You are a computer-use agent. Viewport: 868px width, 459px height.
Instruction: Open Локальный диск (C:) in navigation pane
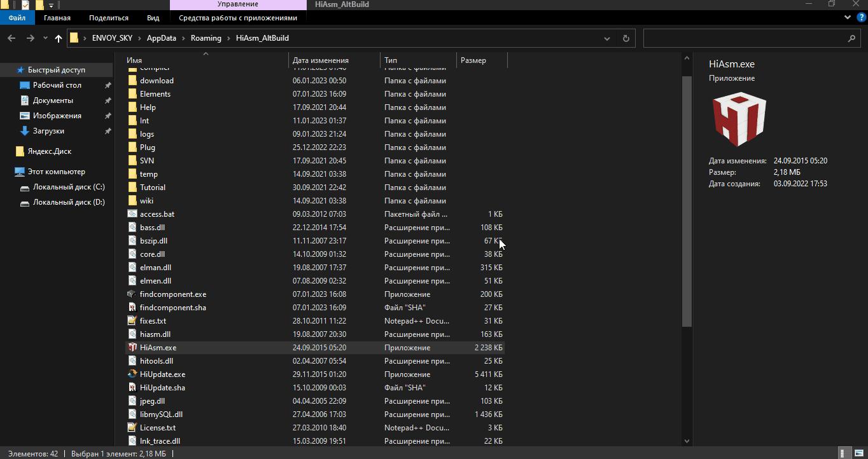tap(69, 187)
